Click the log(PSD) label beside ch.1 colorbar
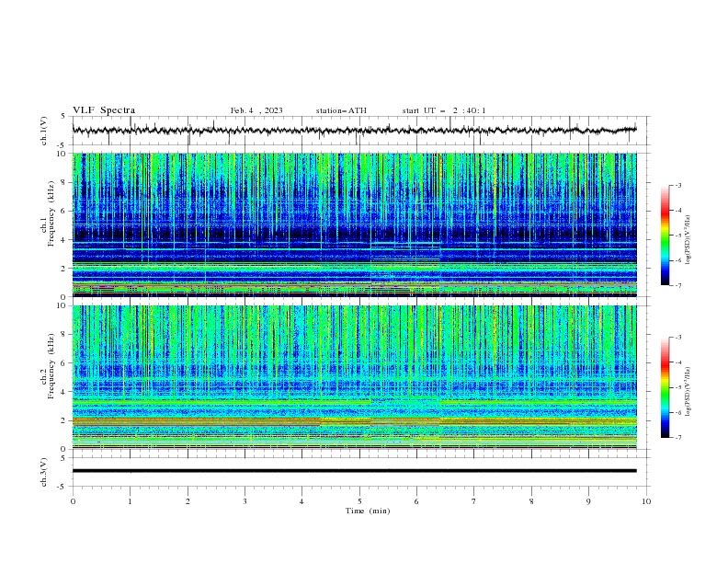The height and width of the screenshot is (563, 728). click(688, 240)
